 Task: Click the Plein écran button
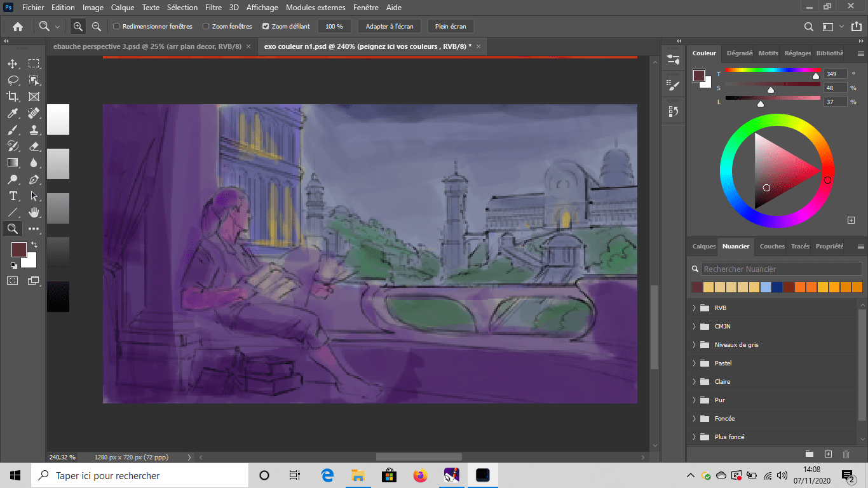pyautogui.click(x=450, y=27)
